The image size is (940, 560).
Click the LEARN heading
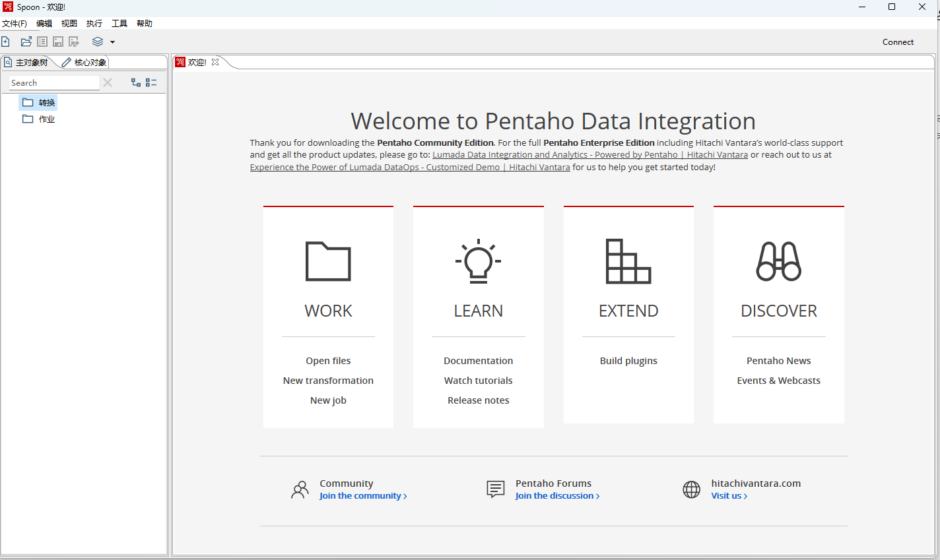click(x=479, y=311)
